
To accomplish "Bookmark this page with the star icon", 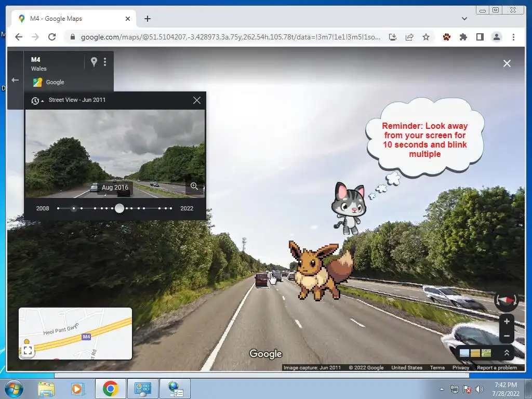I will click(426, 37).
